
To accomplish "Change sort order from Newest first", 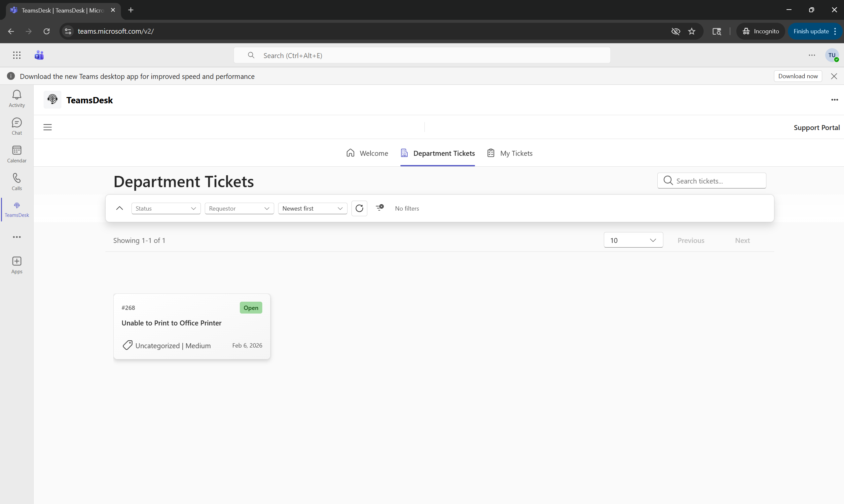I will coord(312,208).
